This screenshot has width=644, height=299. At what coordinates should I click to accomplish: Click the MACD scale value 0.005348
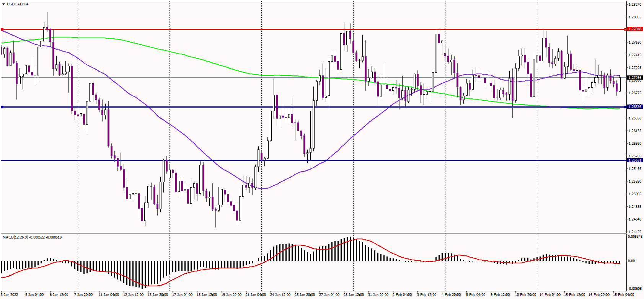click(x=635, y=237)
